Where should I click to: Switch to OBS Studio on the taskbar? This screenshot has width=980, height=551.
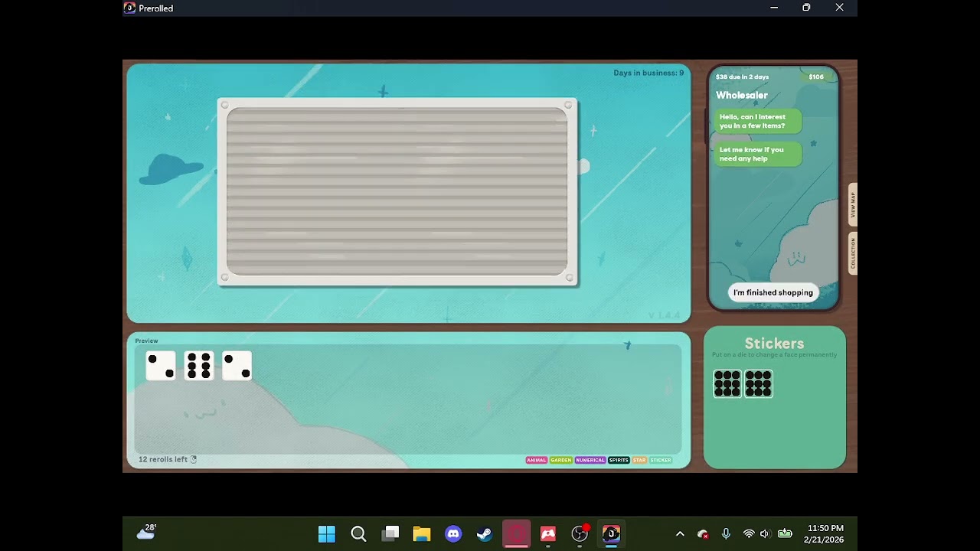(580, 533)
